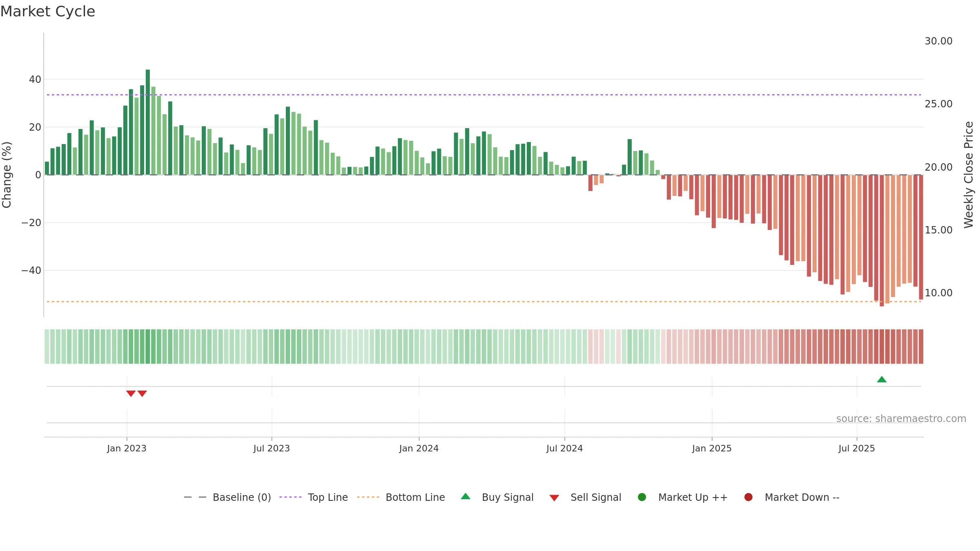Click the Jan 2023 x-axis label
Image resolution: width=980 pixels, height=551 pixels.
[127, 448]
